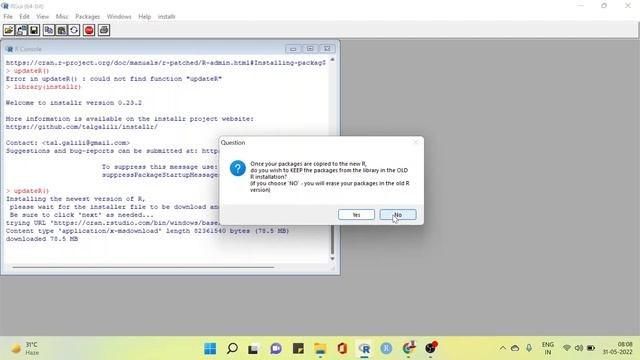This screenshot has height=360, width=640.
Task: Show hidden system tray icons
Action: click(503, 348)
